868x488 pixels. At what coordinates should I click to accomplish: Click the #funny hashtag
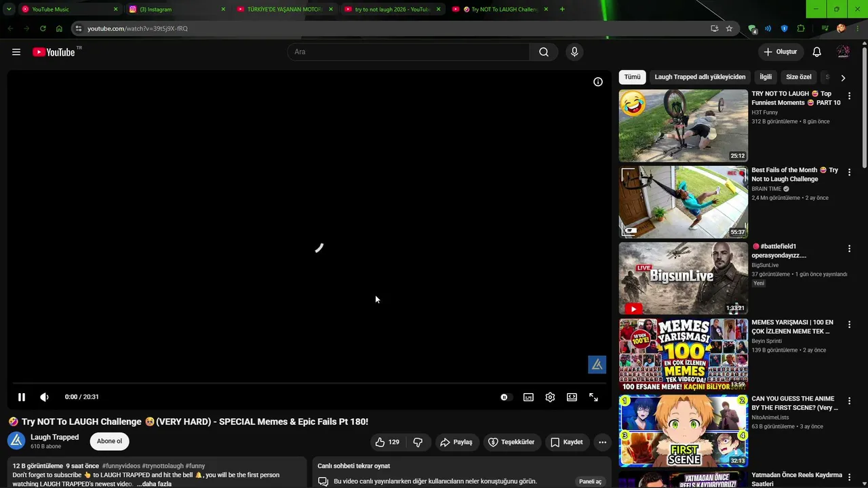(x=195, y=466)
